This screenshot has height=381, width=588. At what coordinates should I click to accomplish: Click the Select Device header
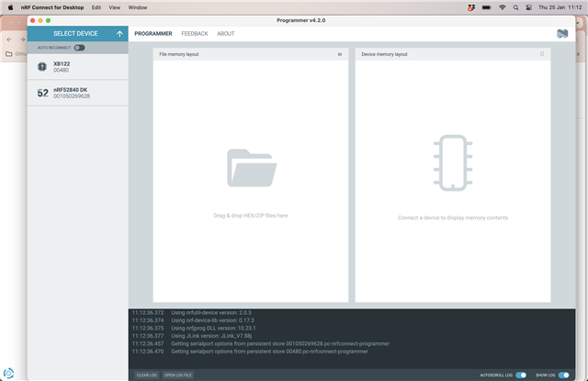77,34
